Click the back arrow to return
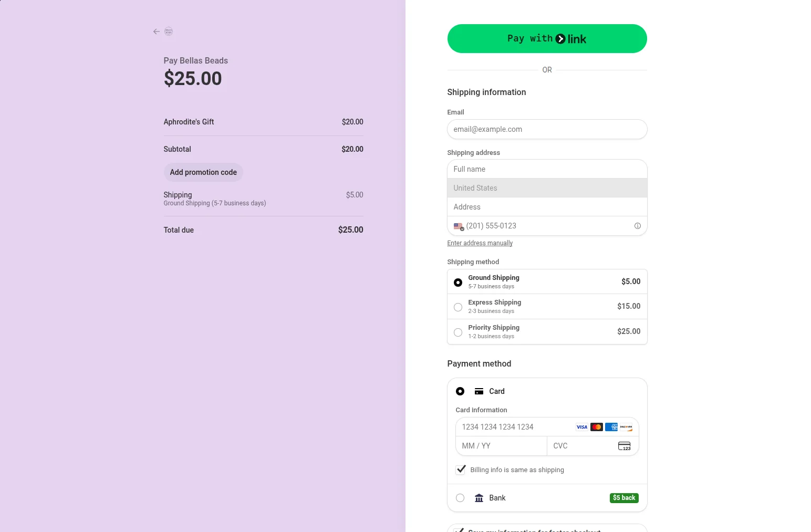The height and width of the screenshot is (532, 811). 155,32
